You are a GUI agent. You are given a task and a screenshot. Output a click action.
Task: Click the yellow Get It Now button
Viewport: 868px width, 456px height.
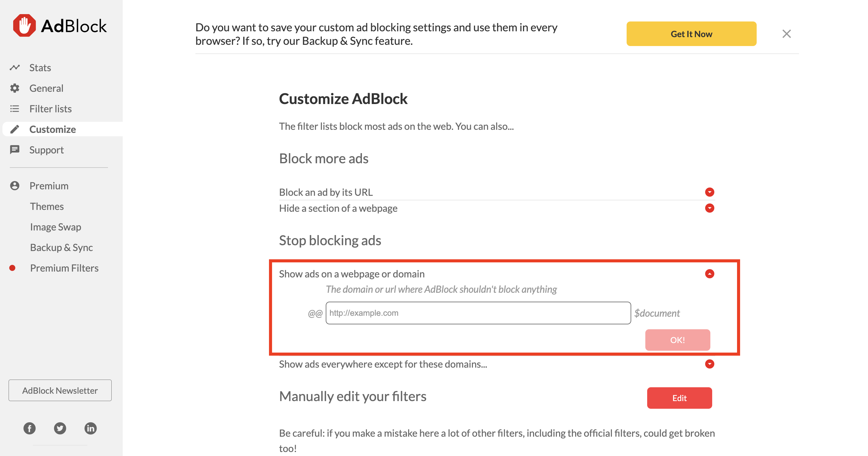tap(691, 34)
